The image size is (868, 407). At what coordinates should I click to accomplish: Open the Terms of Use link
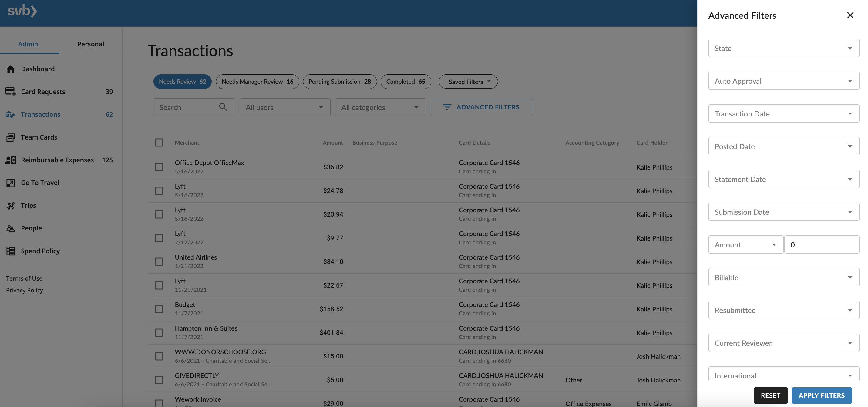[x=24, y=278]
